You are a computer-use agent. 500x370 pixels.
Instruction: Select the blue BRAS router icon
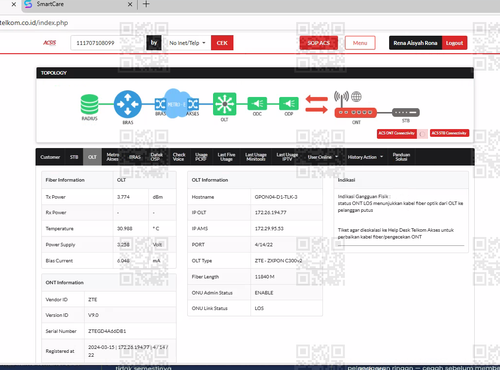point(127,104)
